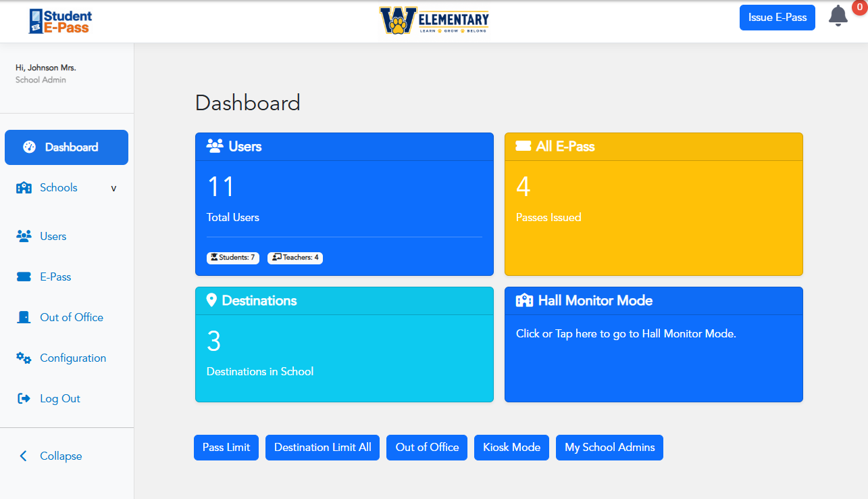Click the Destination Limit All button
Viewport: 868px width, 499px height.
tap(323, 448)
